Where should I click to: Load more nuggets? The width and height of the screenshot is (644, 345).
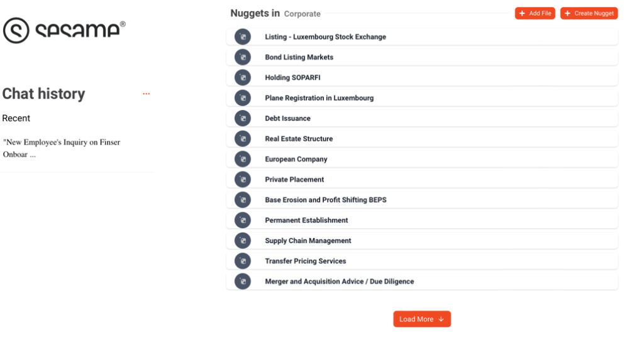[422, 319]
